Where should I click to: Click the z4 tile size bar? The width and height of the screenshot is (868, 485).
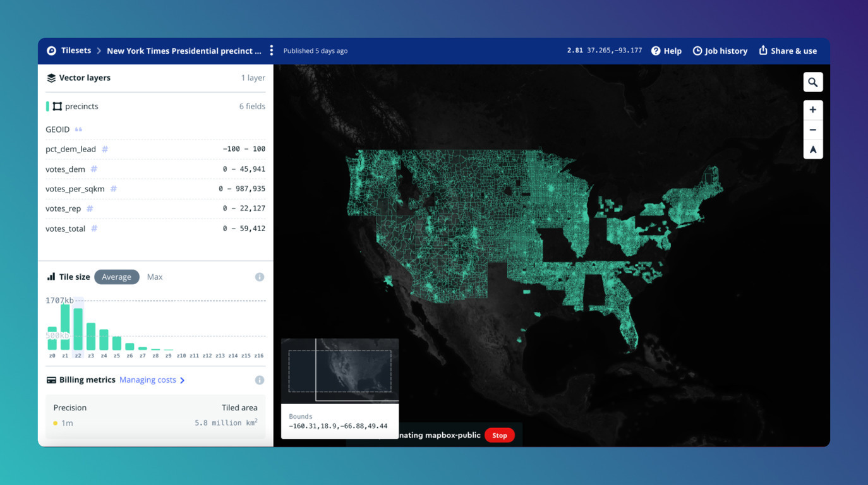104,339
